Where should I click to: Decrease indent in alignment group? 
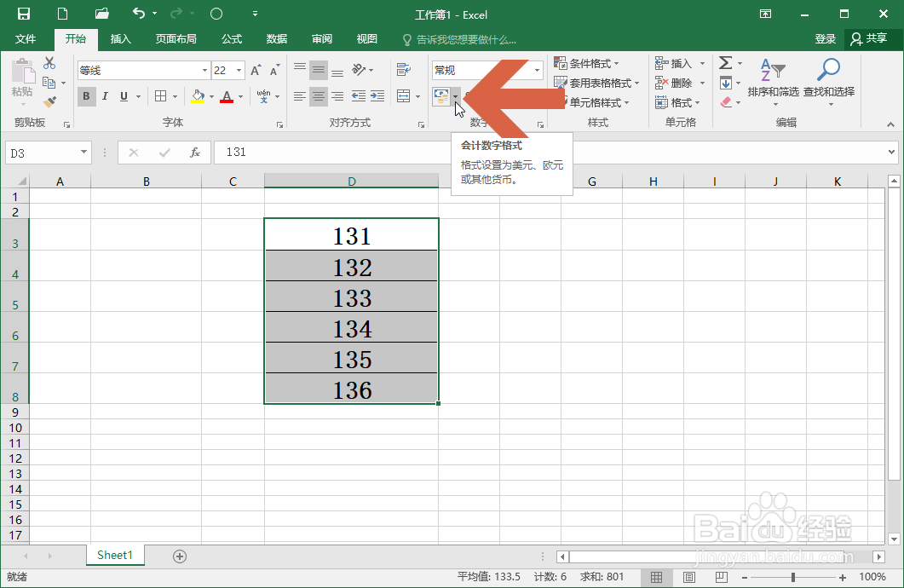[x=358, y=96]
